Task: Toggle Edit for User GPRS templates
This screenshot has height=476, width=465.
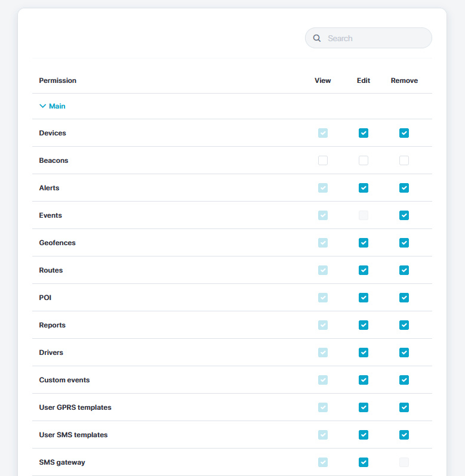Action: pyautogui.click(x=364, y=407)
